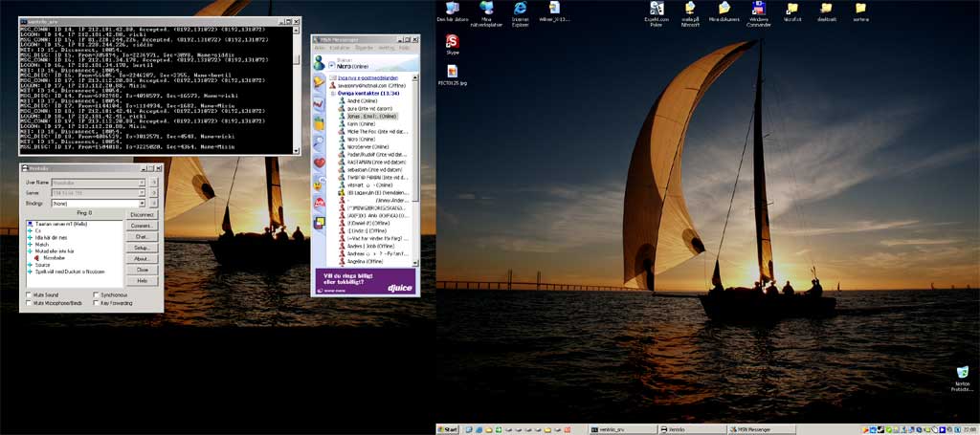Open the Kontakter menu in MSN Messenger
Screen dimensions: 980x435
[340, 48]
